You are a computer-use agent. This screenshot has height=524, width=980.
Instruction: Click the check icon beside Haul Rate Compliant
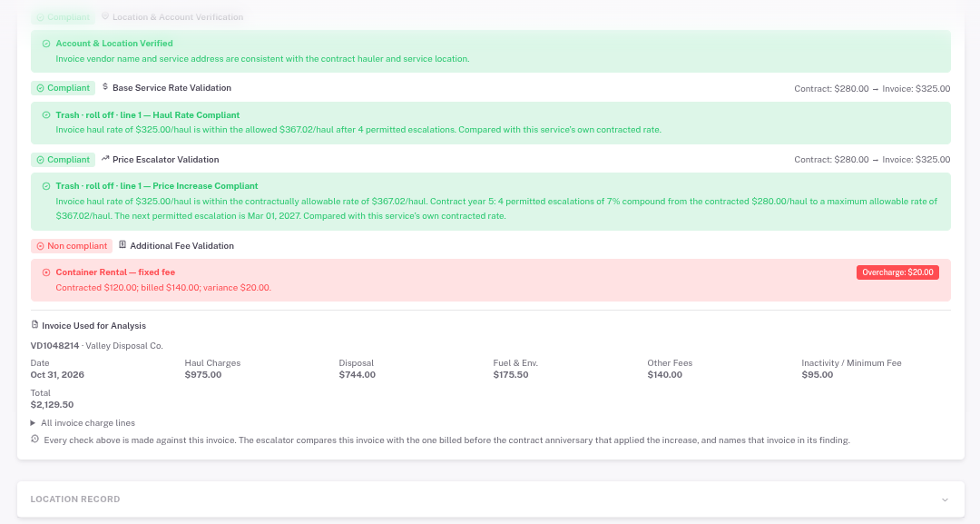pos(46,115)
